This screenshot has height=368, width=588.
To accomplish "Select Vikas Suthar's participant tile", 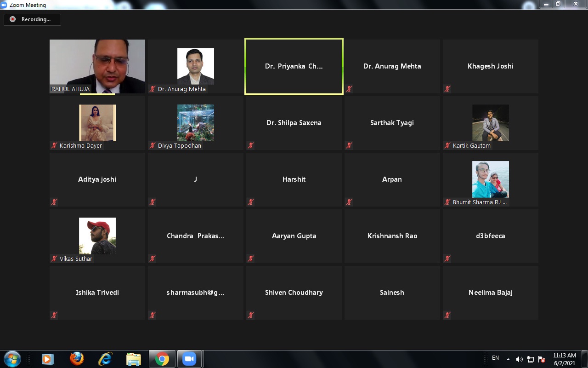I will point(97,236).
